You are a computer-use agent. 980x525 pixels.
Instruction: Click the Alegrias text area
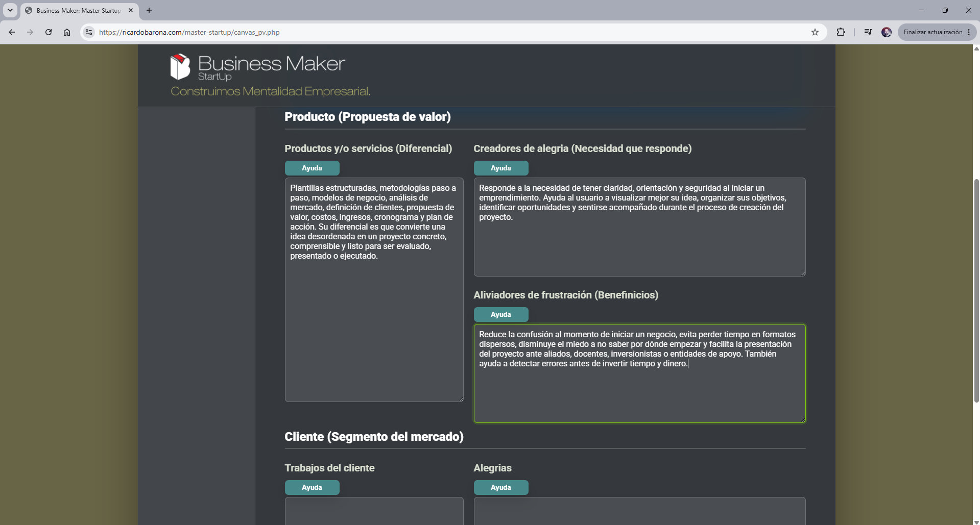[640, 511]
